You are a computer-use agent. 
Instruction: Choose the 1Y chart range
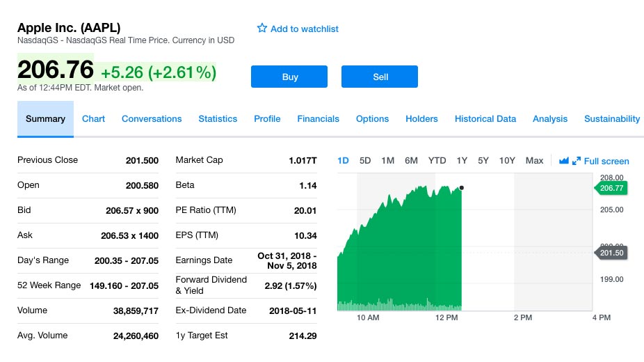(462, 161)
